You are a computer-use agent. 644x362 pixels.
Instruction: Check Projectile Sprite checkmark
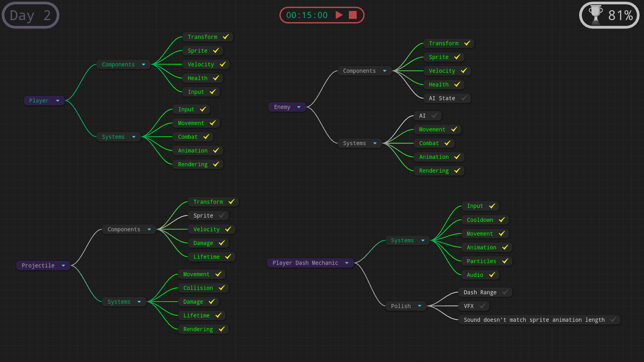point(222,215)
